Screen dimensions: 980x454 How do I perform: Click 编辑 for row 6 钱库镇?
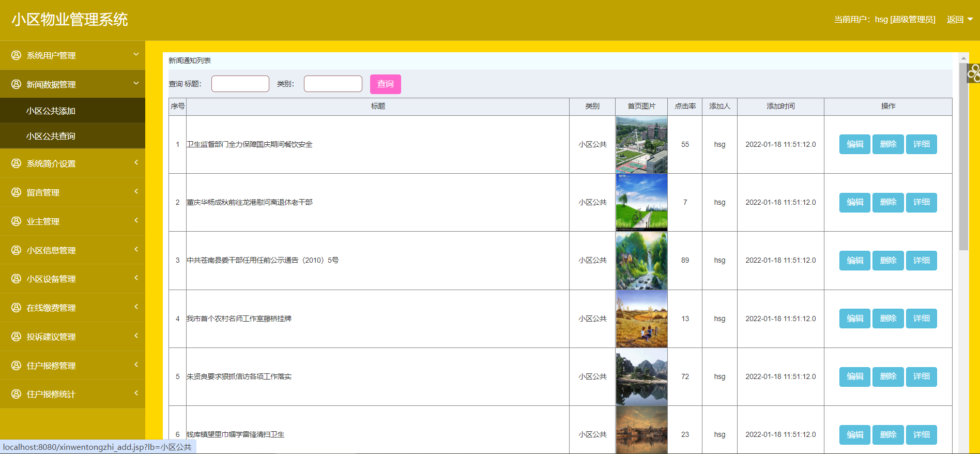click(855, 435)
